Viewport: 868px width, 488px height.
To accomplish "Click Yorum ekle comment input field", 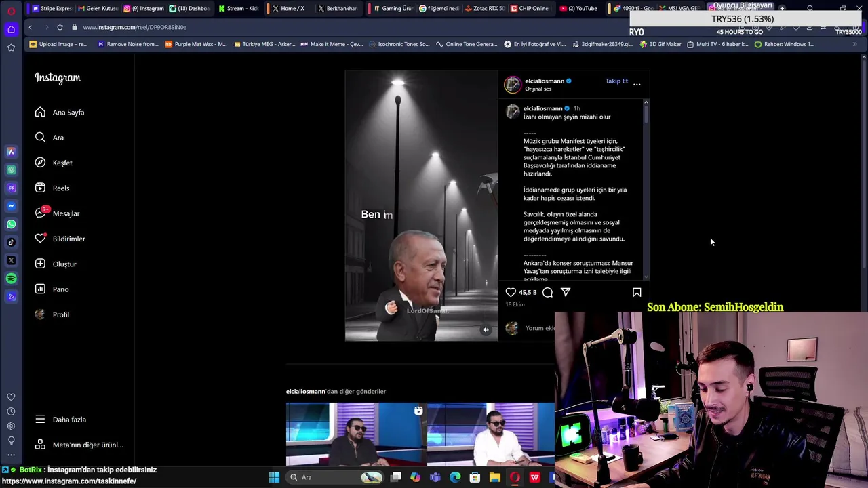I will [540, 328].
